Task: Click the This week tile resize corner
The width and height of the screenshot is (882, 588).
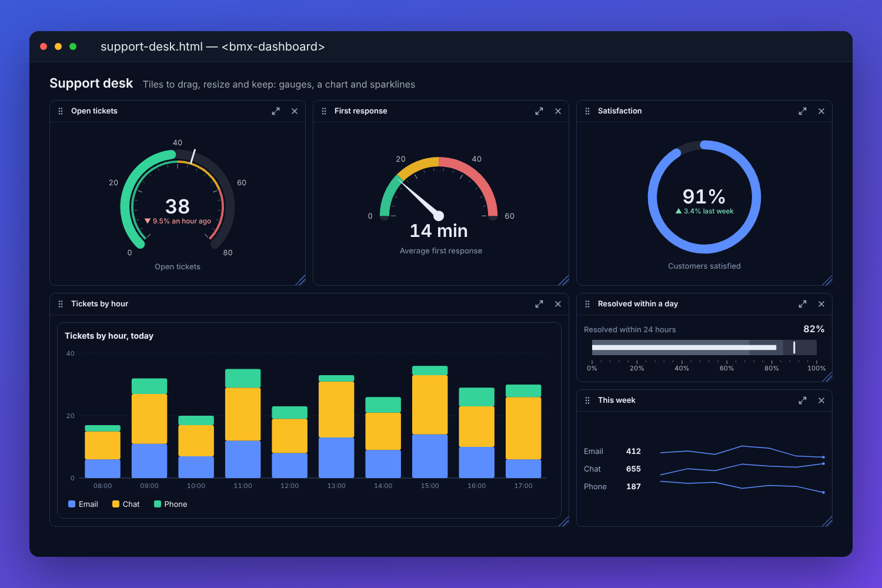Action: click(x=827, y=522)
